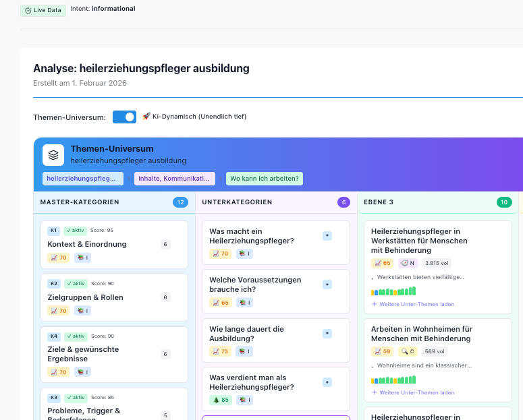This screenshot has width=523, height=420.
Task: Click books intent badge under Wie lange dauert die Ausbildung?
Action: (244, 352)
